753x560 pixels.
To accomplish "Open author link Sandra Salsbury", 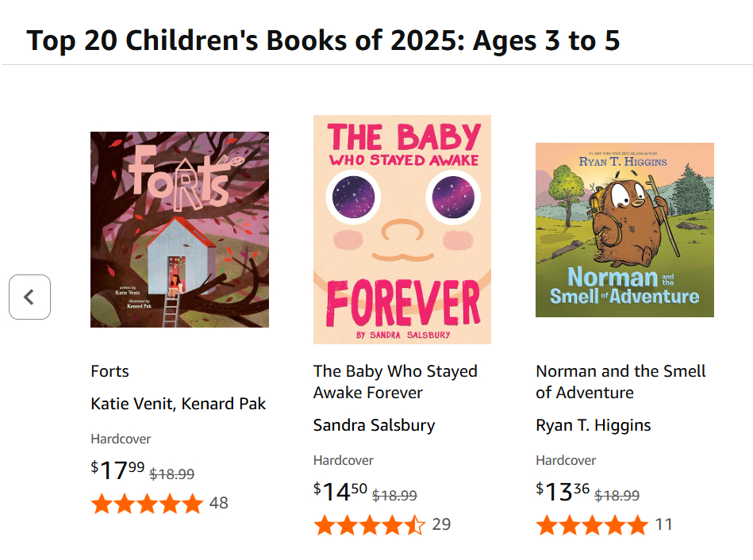I will click(x=374, y=425).
